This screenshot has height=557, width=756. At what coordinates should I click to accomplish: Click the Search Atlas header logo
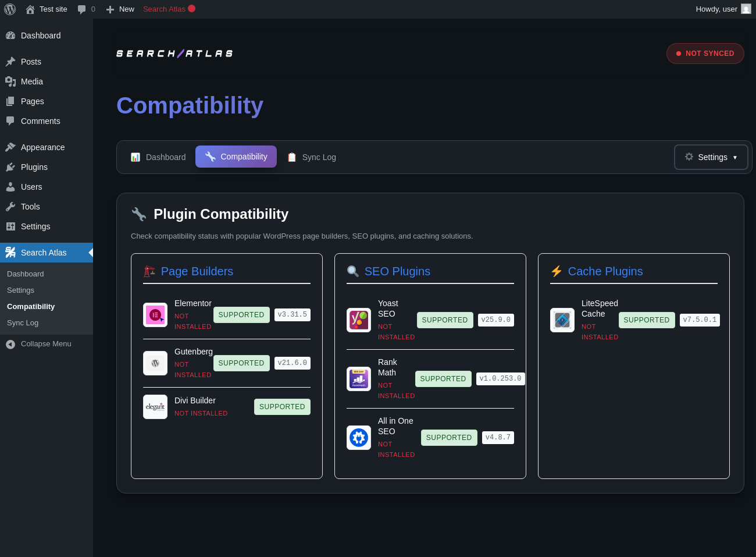click(174, 54)
